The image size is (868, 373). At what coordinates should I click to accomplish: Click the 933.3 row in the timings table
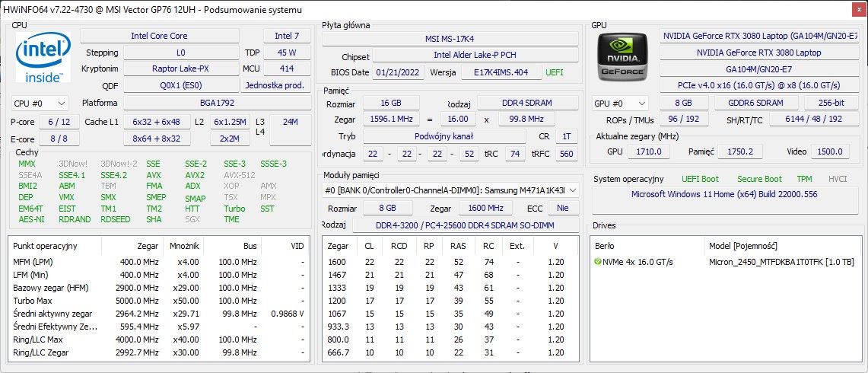(451, 327)
